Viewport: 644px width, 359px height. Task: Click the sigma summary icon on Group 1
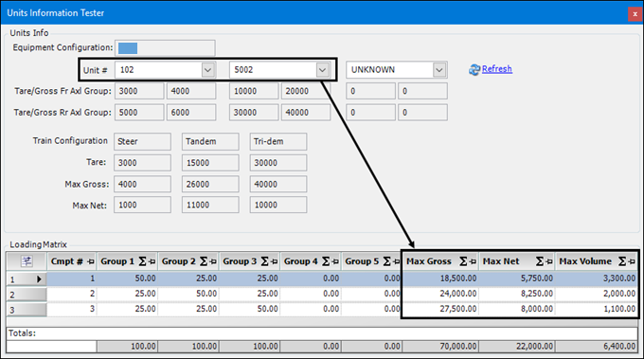[142, 261]
